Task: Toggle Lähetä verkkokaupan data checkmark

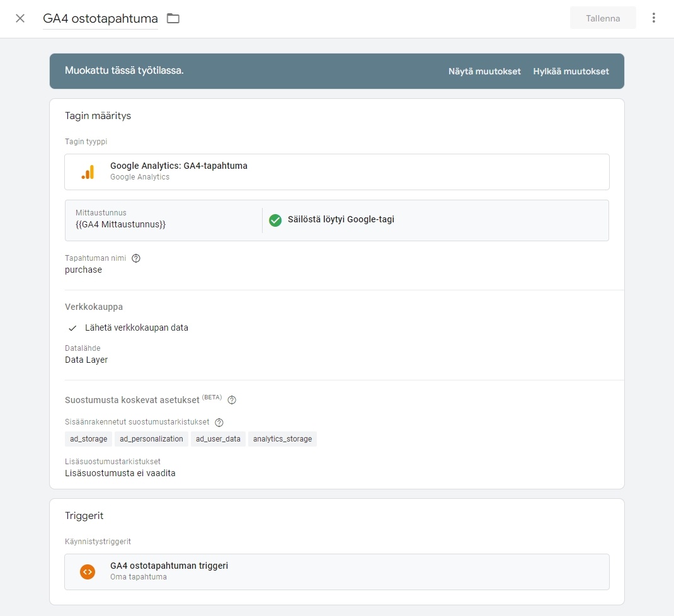Action: pyautogui.click(x=72, y=328)
